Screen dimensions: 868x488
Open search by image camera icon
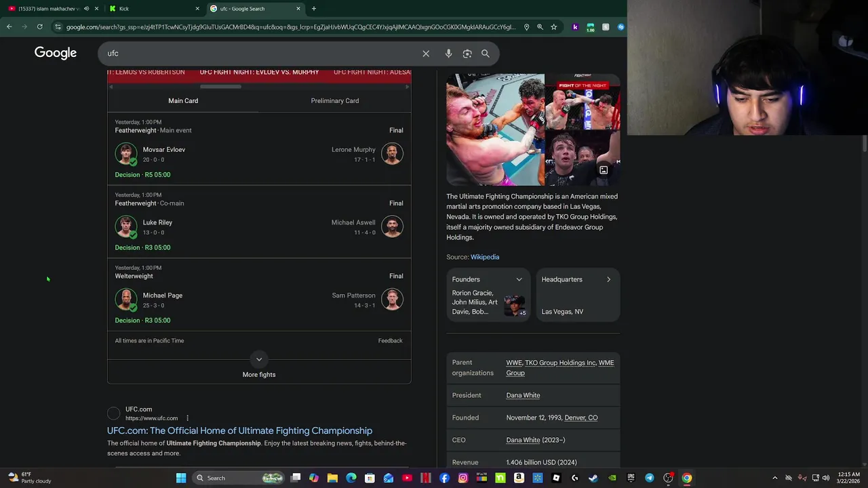click(x=467, y=54)
